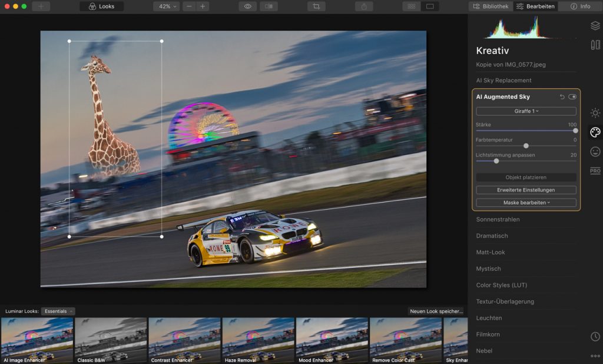Expand the Essentials looks collection dropdown
Viewport: 603px width, 364px height.
58,311
